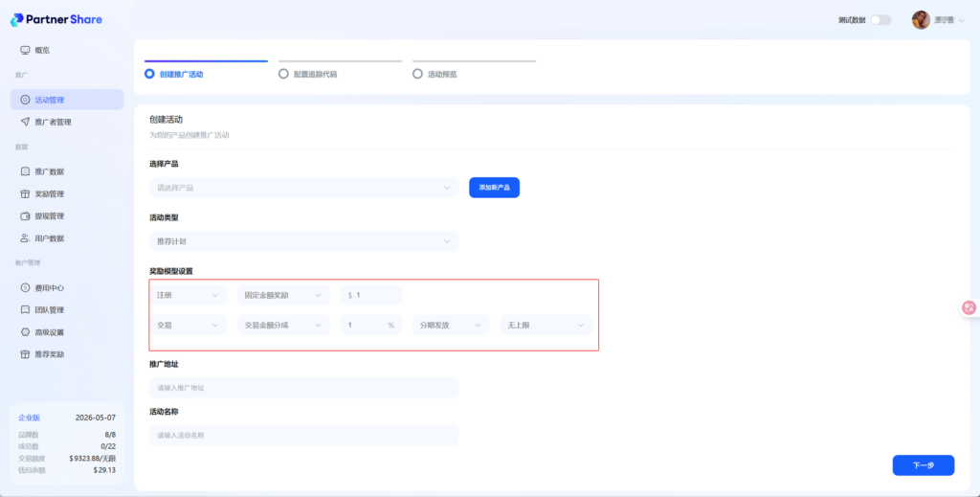Select the 配置追踪代码 step radio

point(283,73)
